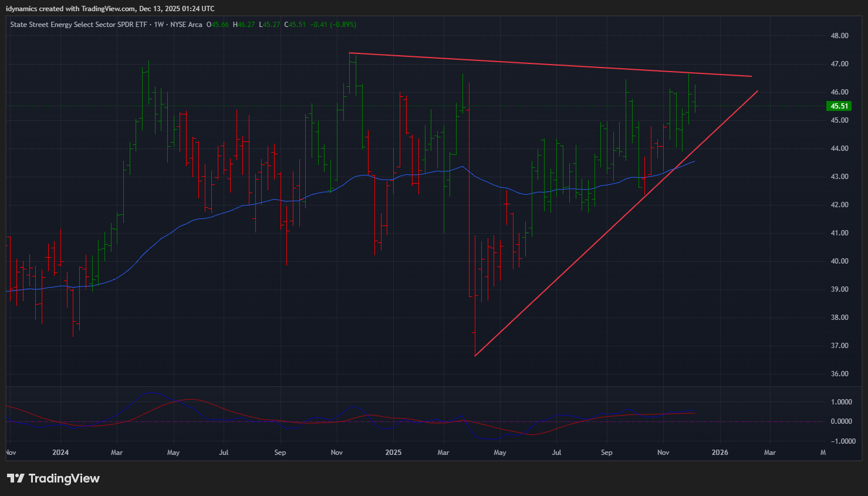Click the 1.0000 indicator scale label

[842, 402]
